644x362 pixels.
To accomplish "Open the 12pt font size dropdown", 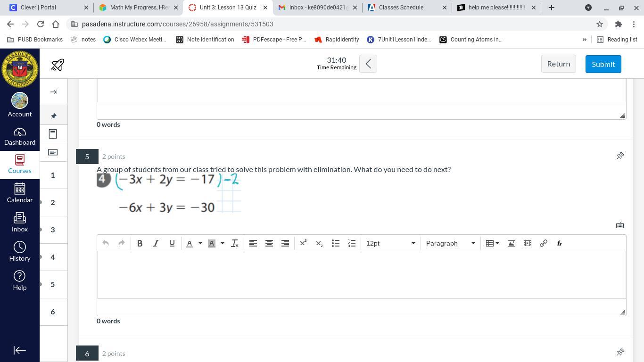I will [x=390, y=243].
